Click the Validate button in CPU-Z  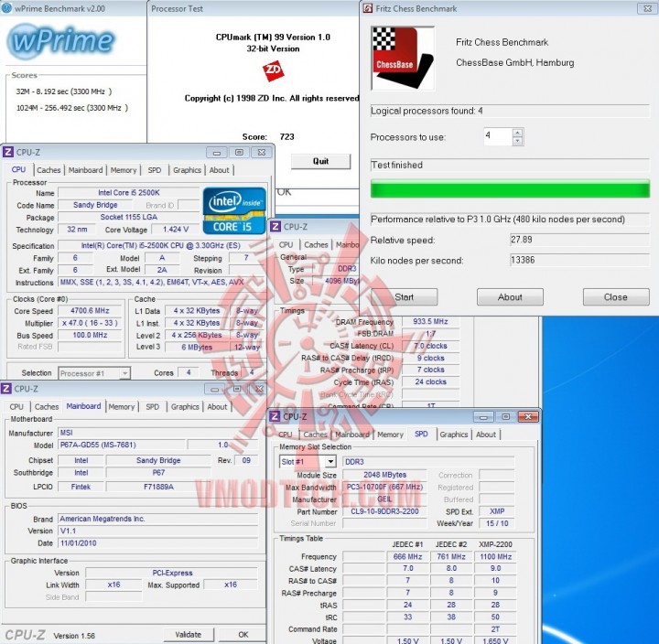[188, 634]
